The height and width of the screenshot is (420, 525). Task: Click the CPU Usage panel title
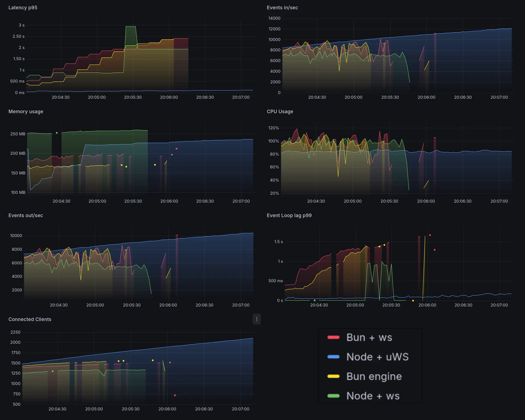[x=280, y=112]
